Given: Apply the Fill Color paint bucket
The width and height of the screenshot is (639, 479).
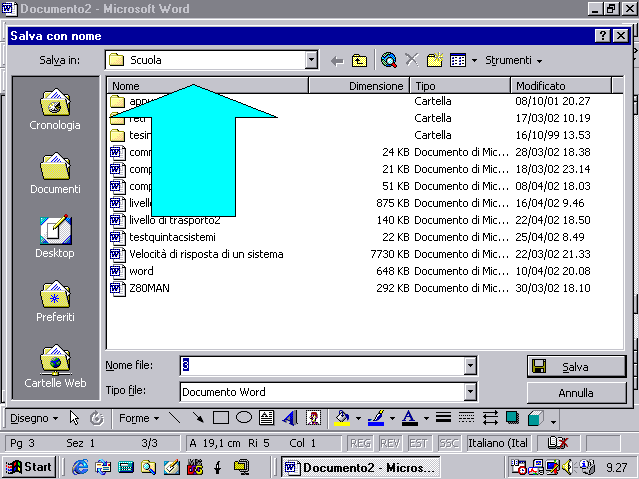Looking at the screenshot, I should coord(342,418).
